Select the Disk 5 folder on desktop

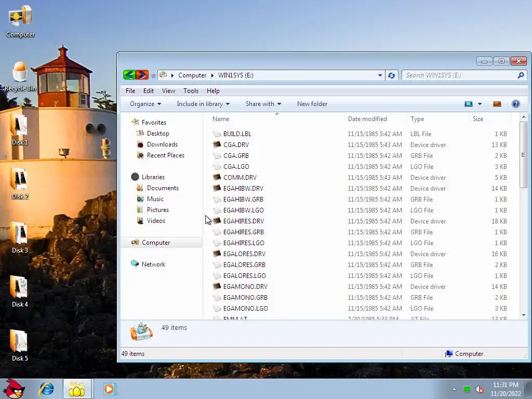(19, 345)
